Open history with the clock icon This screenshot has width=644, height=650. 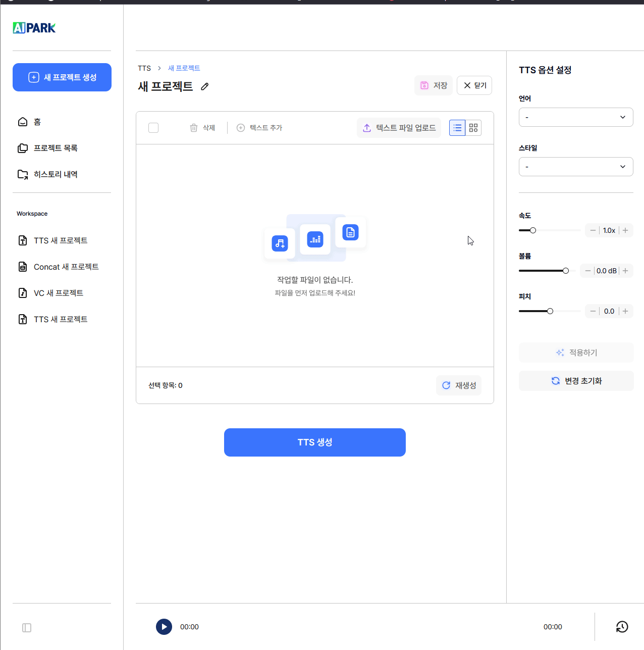[622, 627]
